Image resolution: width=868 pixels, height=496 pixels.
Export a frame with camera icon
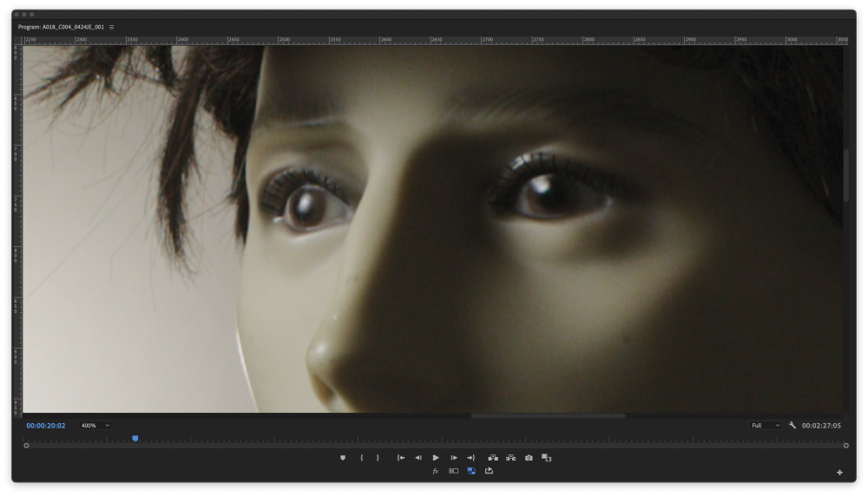529,458
